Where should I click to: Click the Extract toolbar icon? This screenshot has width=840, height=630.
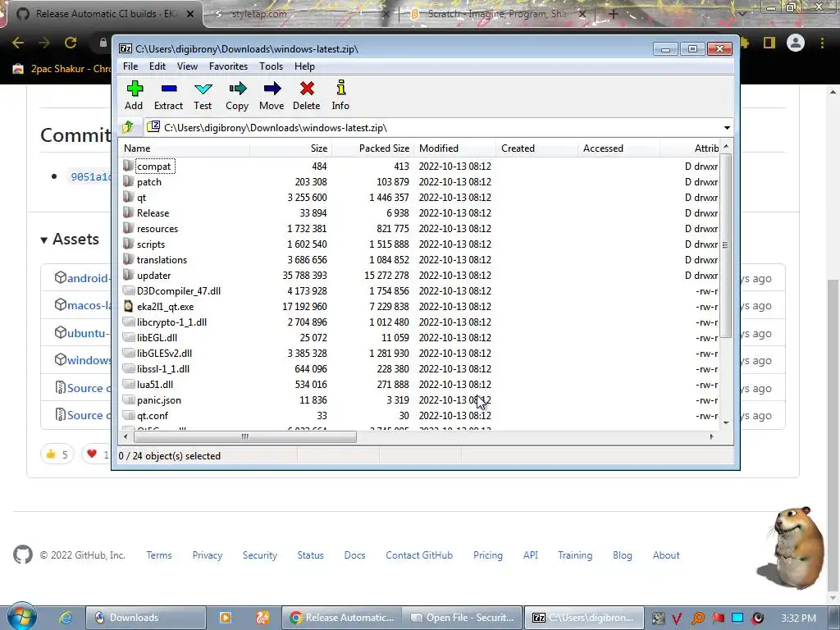point(169,89)
